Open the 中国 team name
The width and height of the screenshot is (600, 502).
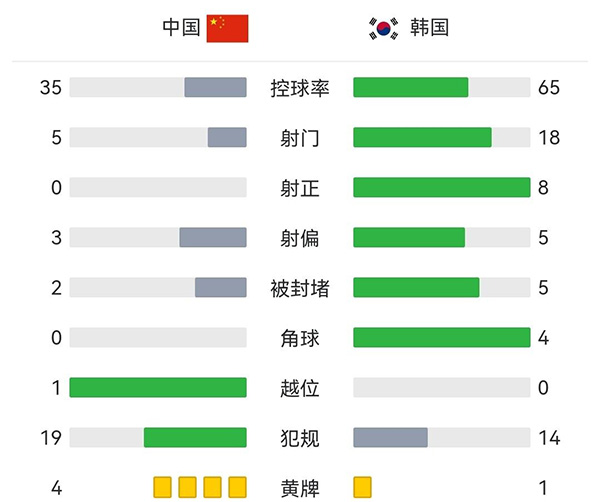[182, 28]
